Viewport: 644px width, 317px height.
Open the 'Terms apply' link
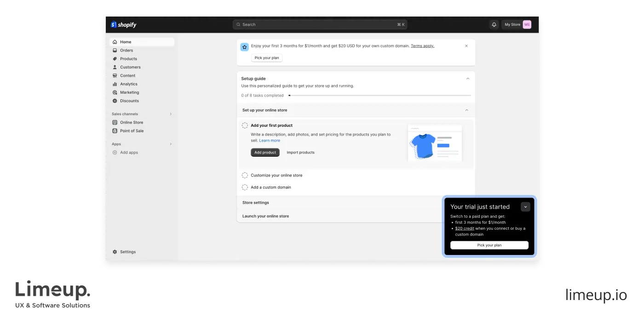pyautogui.click(x=422, y=45)
